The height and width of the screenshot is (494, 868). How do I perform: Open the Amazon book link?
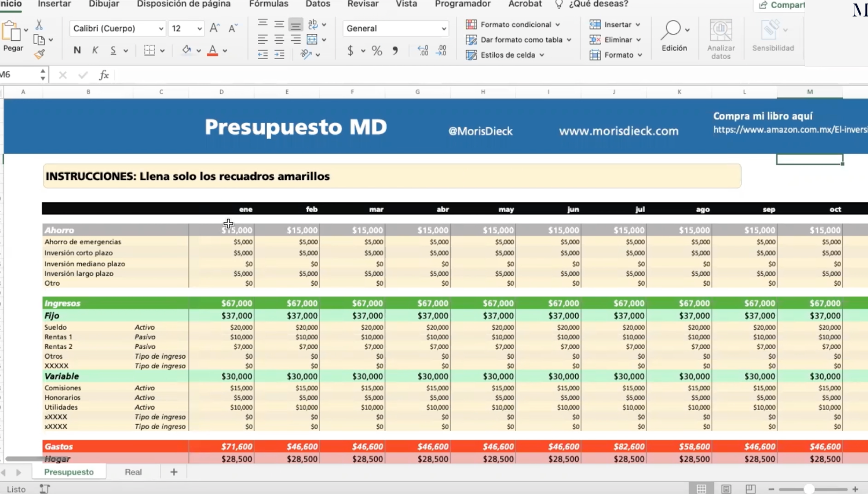pos(790,130)
